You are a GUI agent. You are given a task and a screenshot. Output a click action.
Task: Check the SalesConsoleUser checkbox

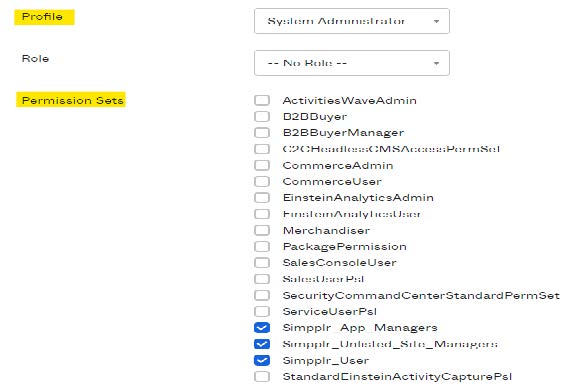coord(262,263)
